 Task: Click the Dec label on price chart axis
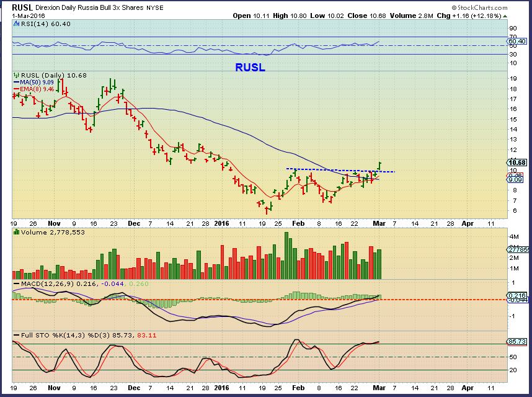tap(134, 223)
